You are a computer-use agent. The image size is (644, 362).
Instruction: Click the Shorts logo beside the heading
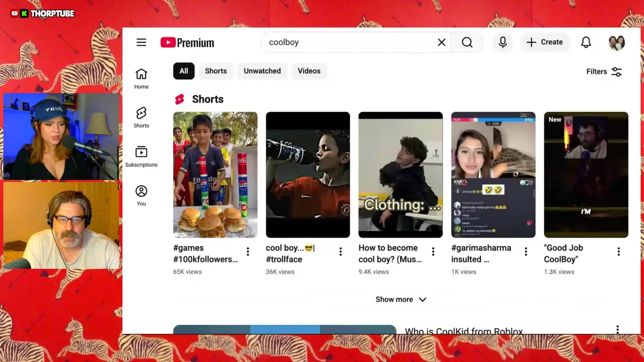[x=180, y=99]
